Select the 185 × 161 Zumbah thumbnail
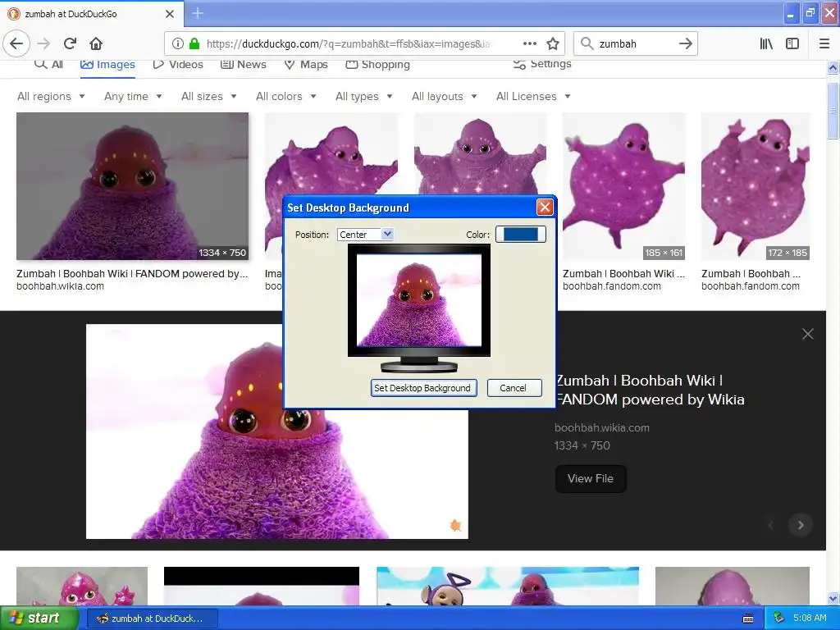The height and width of the screenshot is (630, 840). 623,186
